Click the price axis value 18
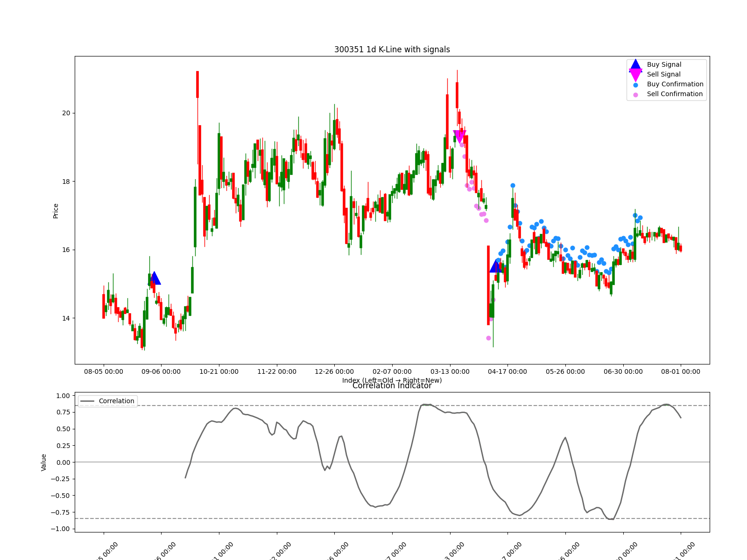Screen dimensions: 747x560 66,182
